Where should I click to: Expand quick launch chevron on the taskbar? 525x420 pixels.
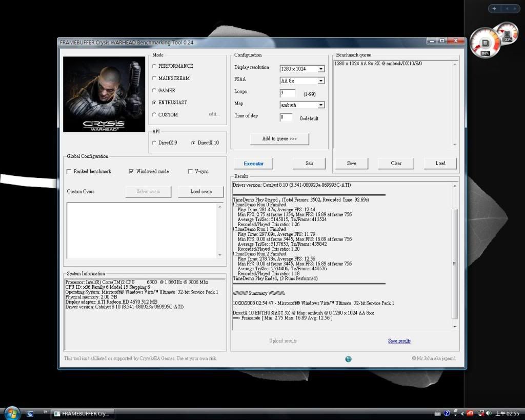[x=45, y=412]
